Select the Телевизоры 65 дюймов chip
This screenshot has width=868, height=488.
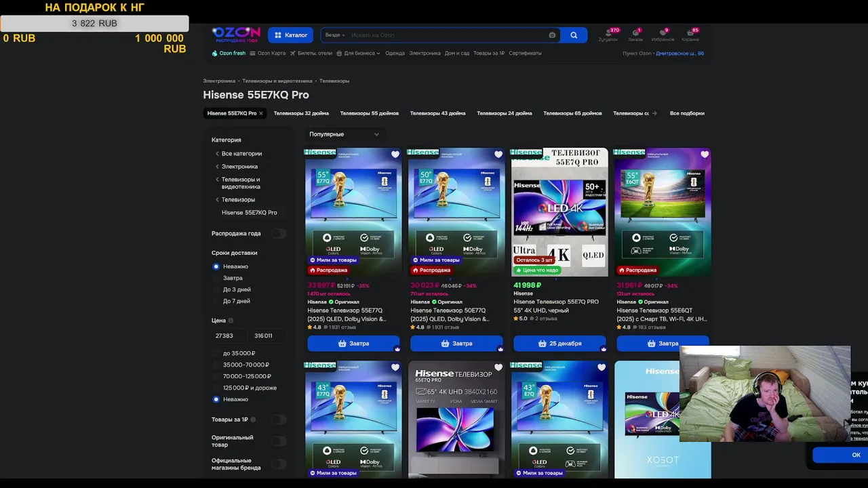click(573, 113)
